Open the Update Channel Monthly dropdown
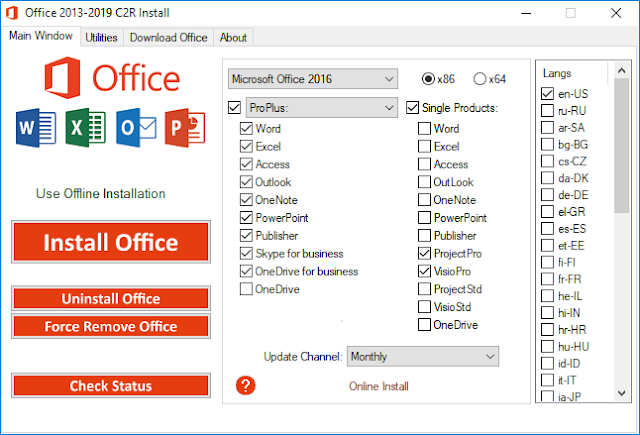 click(422, 356)
